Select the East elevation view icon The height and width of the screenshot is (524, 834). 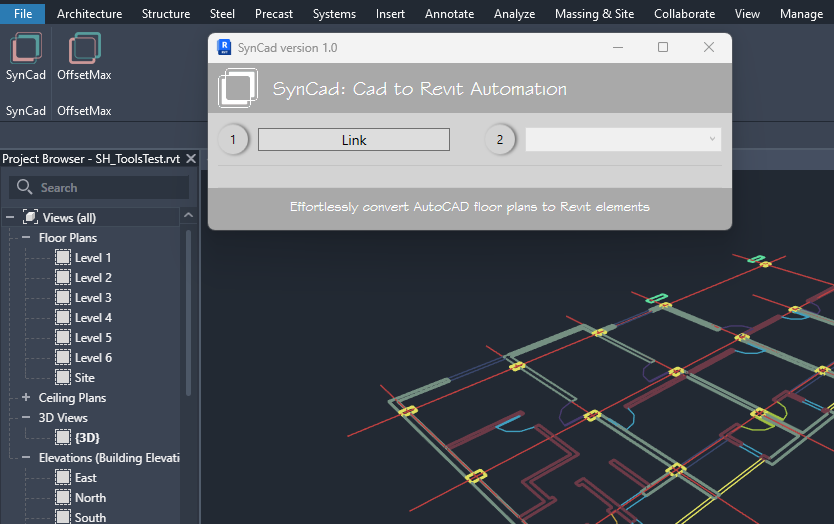tap(63, 477)
